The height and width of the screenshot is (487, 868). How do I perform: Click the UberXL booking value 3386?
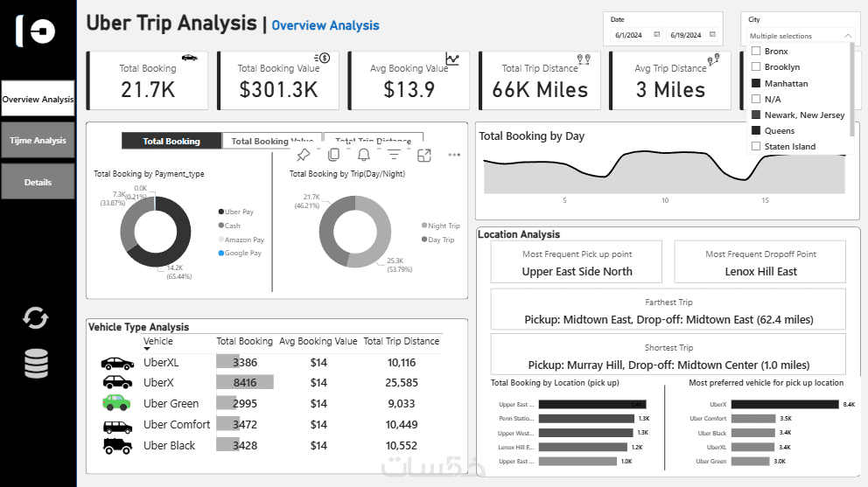tap(245, 363)
